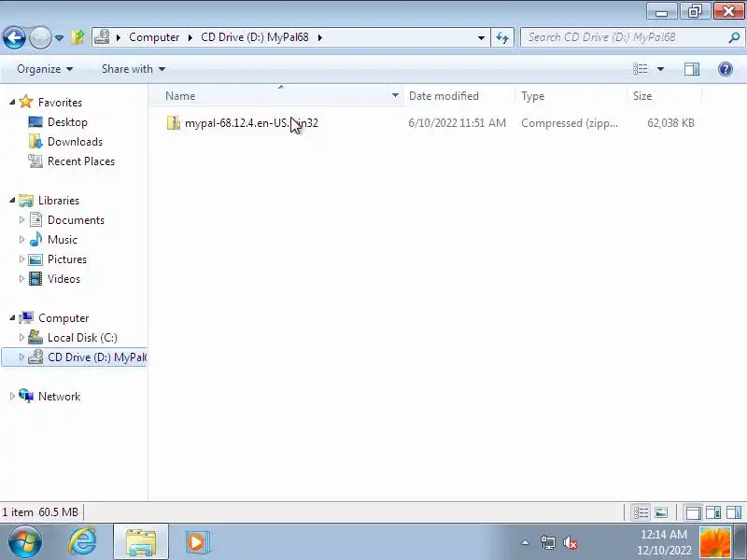Screen dimensions: 747x560
Task: Sort by Size column header
Action: (664, 96)
